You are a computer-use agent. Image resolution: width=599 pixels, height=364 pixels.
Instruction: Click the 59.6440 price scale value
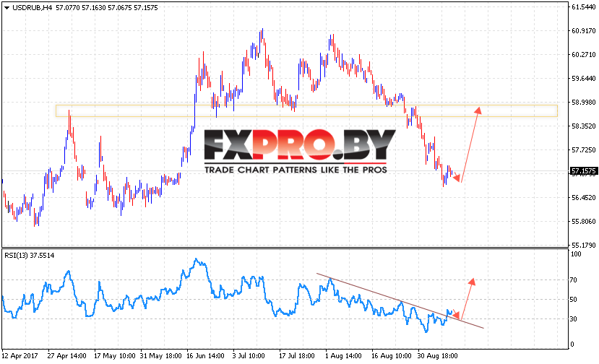tap(583, 78)
